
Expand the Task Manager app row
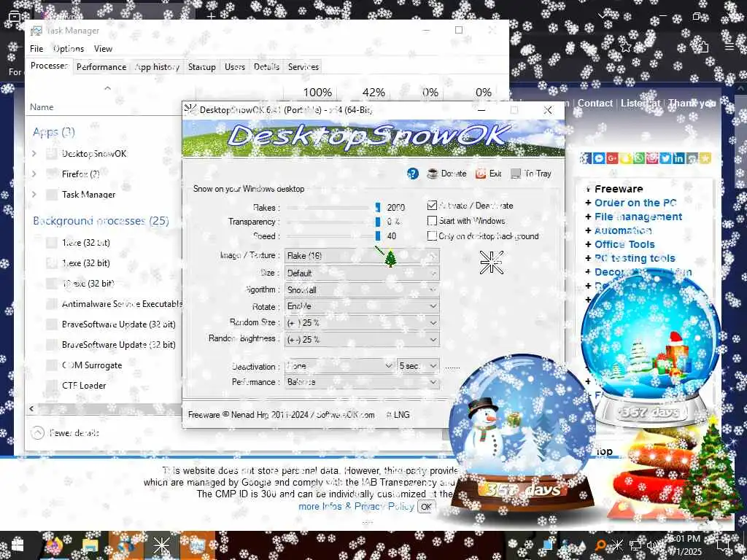pos(34,194)
